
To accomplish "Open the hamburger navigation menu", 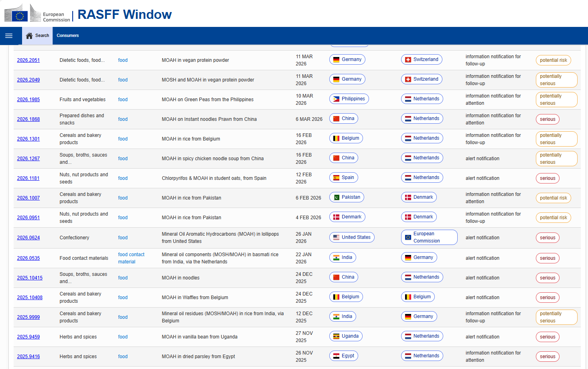I will [x=9, y=36].
